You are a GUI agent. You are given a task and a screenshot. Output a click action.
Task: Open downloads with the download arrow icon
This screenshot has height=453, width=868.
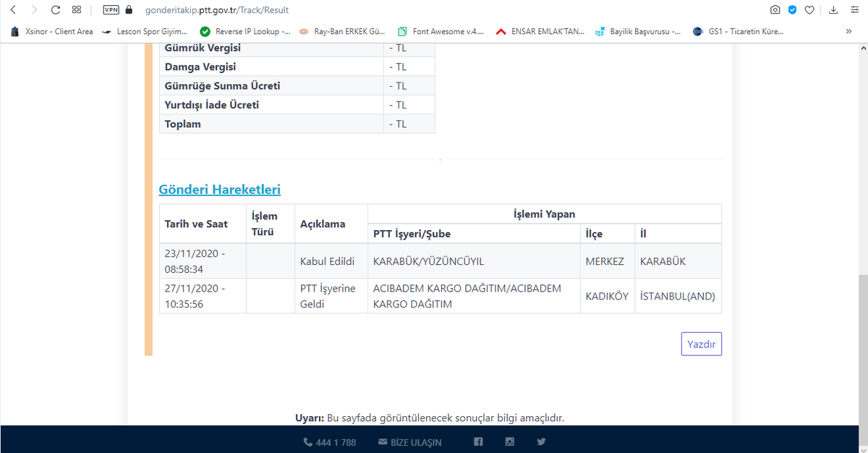834,10
